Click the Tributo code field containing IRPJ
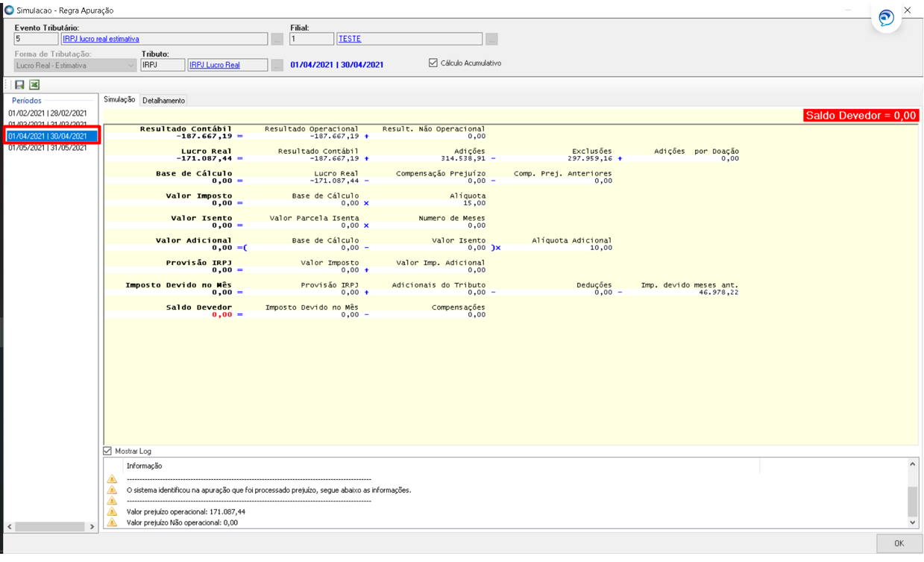Screen dimensions: 924x562 (x=163, y=65)
